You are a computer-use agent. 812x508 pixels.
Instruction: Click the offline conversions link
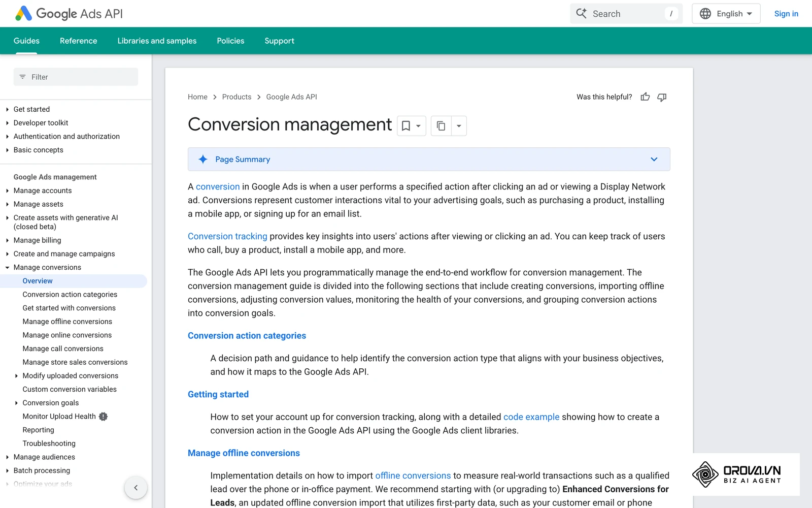(413, 475)
